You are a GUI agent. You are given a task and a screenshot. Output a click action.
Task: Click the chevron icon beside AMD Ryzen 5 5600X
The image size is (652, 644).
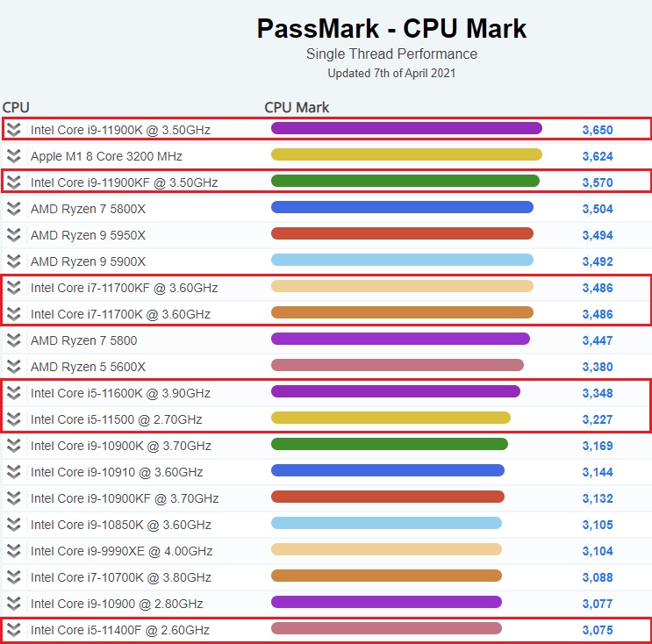click(x=14, y=367)
